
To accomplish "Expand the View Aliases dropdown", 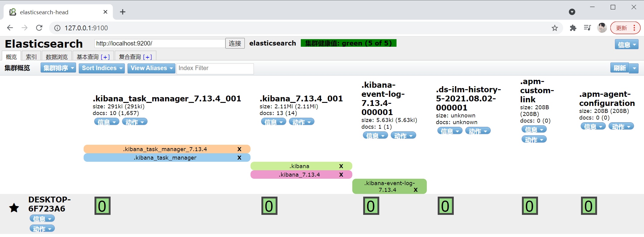I will (151, 68).
